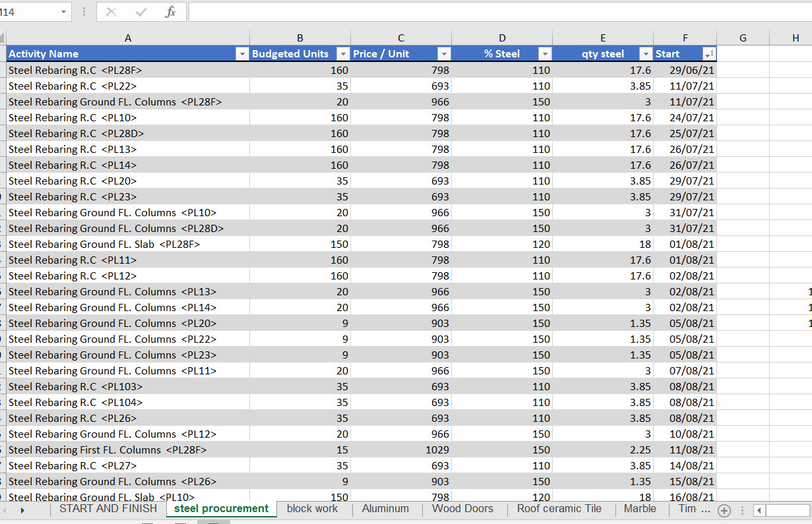Viewport: 812px width, 524px height.
Task: Click the formula bar options dots icon
Action: [84, 12]
